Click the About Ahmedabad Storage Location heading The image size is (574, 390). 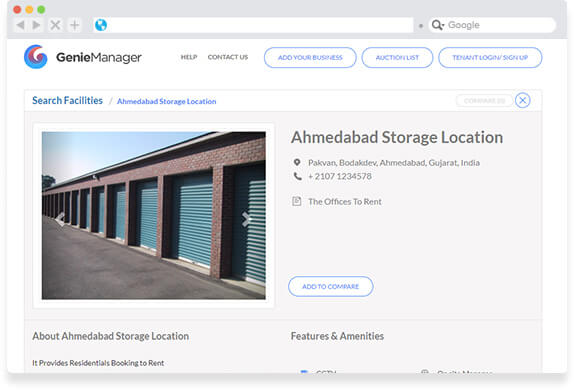[x=111, y=336]
